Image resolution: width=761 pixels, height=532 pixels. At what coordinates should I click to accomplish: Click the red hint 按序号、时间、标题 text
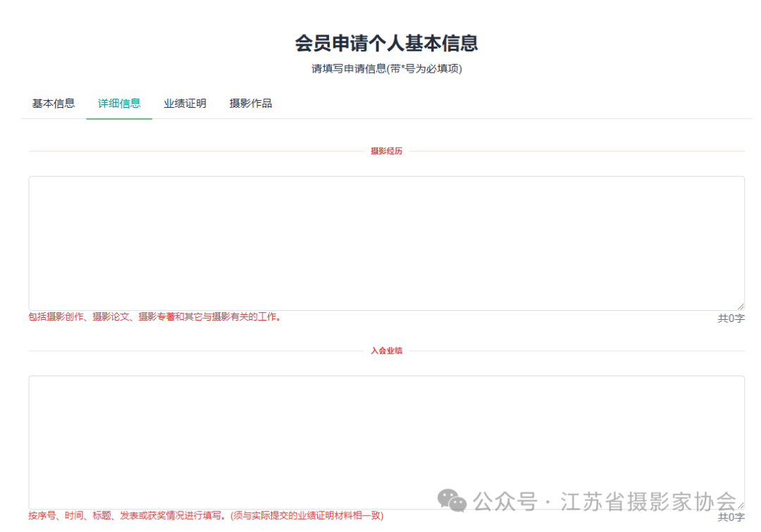pos(206,516)
